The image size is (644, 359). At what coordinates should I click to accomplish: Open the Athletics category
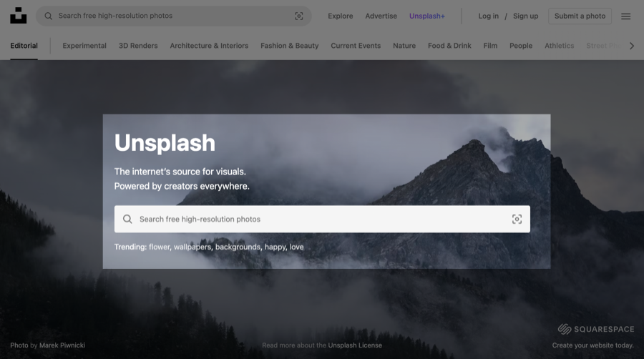click(559, 46)
